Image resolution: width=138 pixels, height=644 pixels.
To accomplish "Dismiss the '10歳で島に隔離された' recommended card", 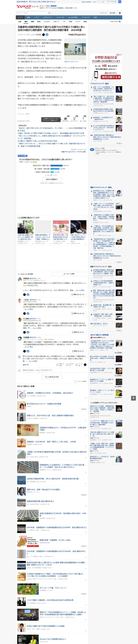I will (x=33, y=244).
